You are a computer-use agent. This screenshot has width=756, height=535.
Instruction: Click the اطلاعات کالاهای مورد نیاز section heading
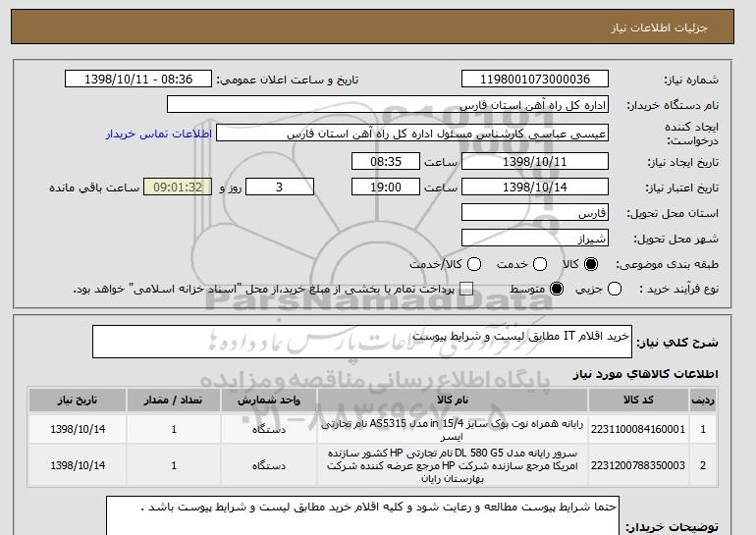point(645,374)
